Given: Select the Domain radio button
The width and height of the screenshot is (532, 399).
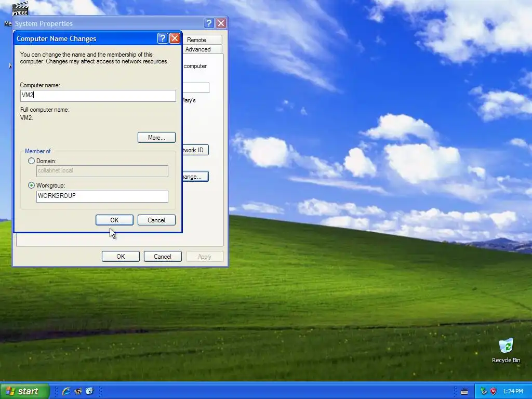Looking at the screenshot, I should click(x=32, y=161).
